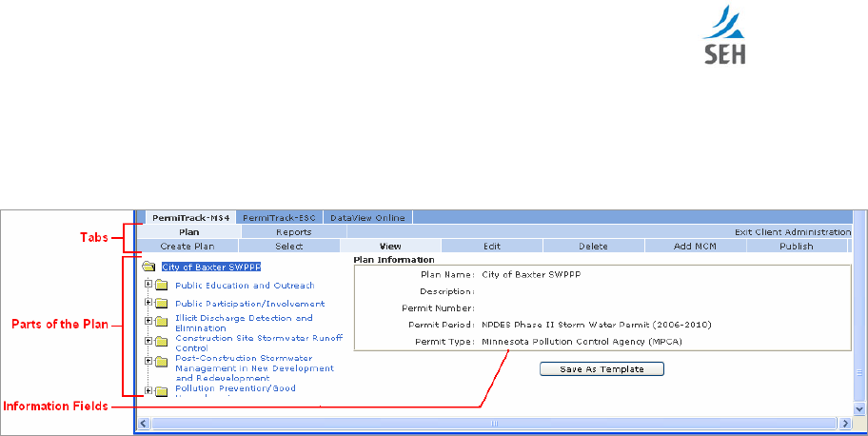Click Minnesota Pollution Control Agency (MPCA) text
Screen dimensions: 868x436
[582, 342]
